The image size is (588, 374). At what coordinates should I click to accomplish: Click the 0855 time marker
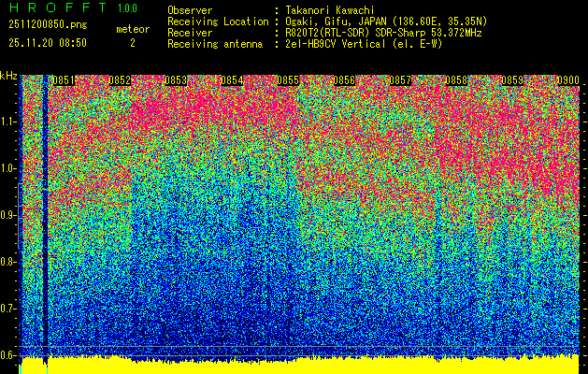(x=288, y=81)
